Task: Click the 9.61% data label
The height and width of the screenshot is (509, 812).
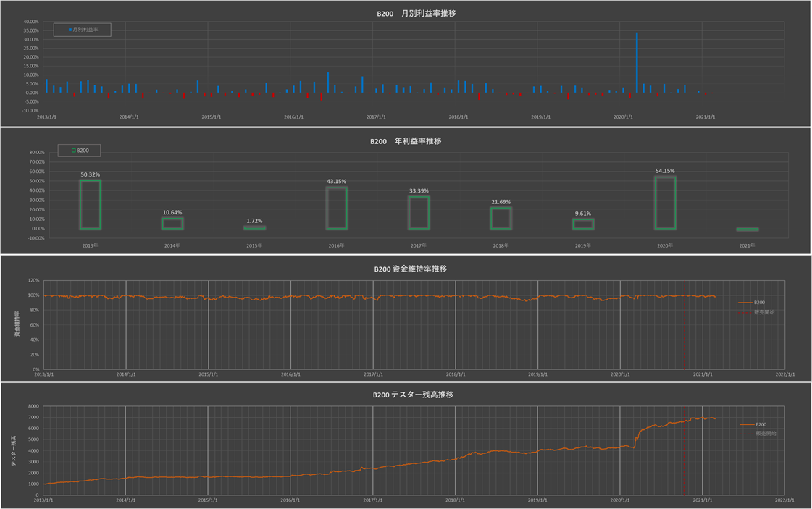Action: [583, 214]
